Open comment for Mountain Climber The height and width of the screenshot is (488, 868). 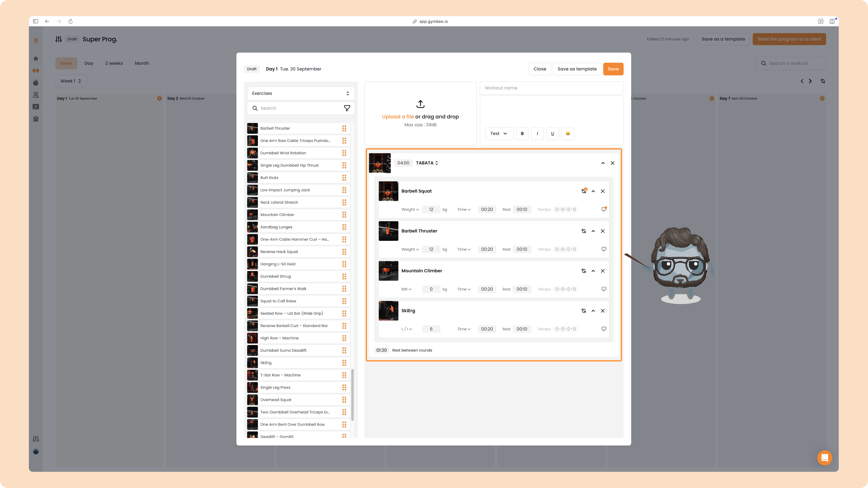(x=604, y=289)
